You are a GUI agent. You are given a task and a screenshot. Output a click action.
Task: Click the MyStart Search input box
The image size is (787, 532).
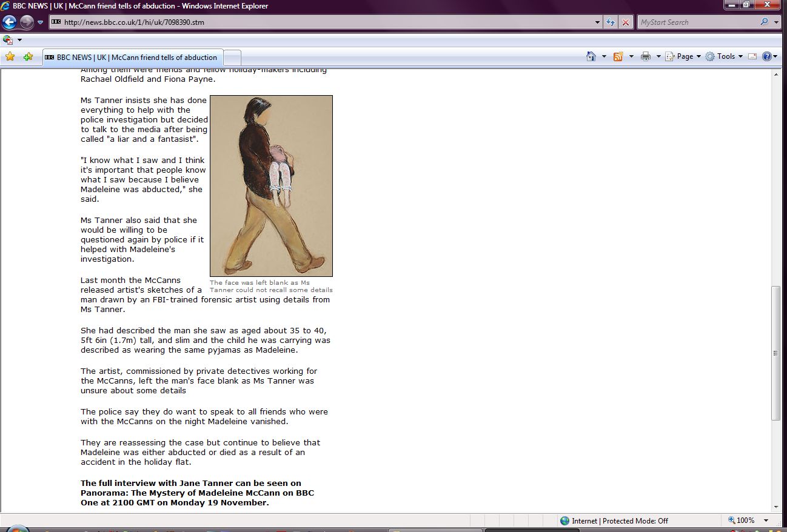[x=697, y=22]
